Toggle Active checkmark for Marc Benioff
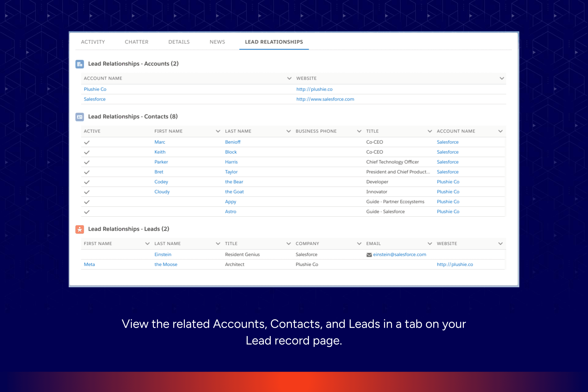Image resolution: width=588 pixels, height=392 pixels. (x=87, y=142)
